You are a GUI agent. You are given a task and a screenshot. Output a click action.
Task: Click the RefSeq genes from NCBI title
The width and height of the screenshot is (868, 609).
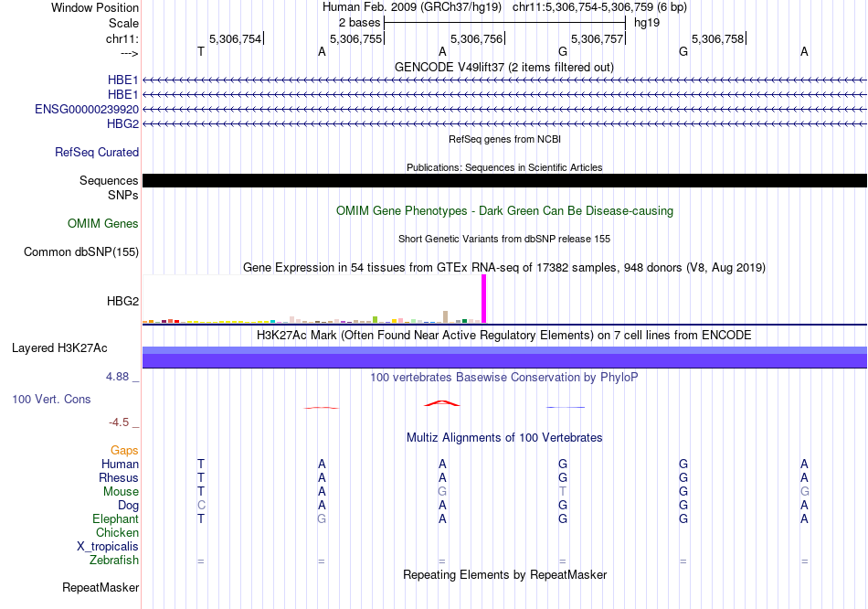(505, 139)
